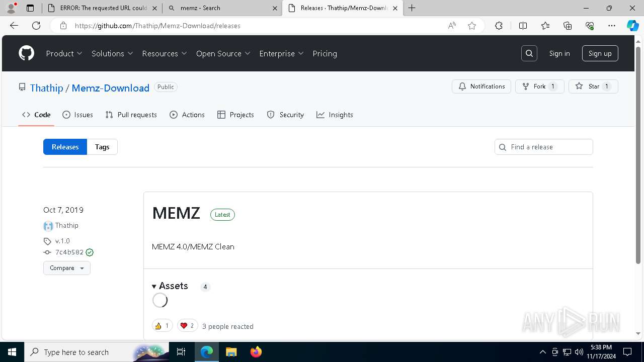644x362 pixels.
Task: Click the browser back arrow
Action: coord(14,26)
